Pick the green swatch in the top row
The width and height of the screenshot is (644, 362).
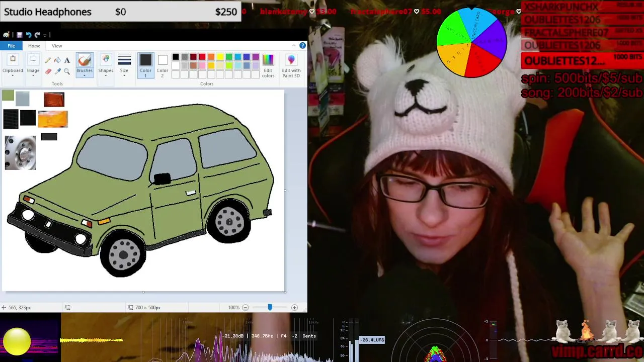[229, 57]
